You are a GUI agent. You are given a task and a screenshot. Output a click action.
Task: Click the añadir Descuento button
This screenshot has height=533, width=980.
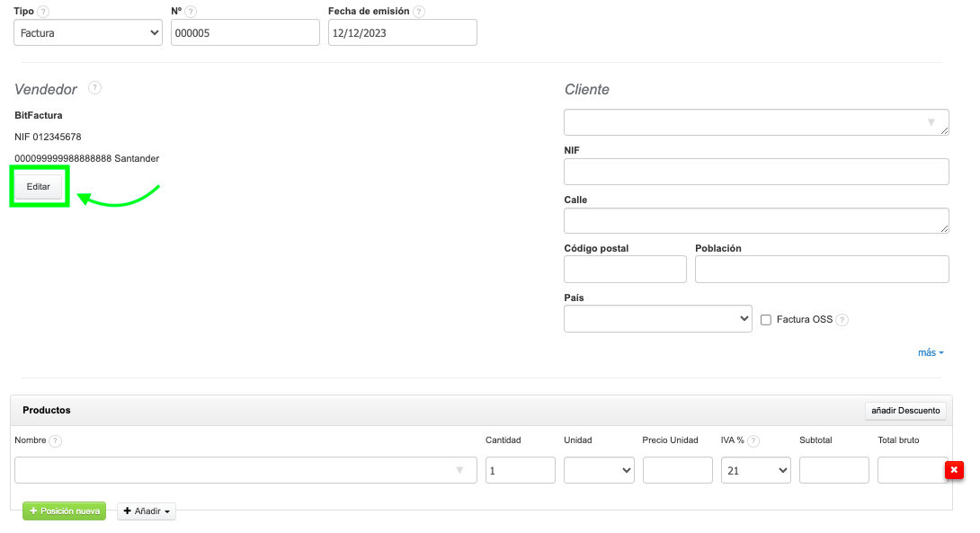click(x=905, y=411)
